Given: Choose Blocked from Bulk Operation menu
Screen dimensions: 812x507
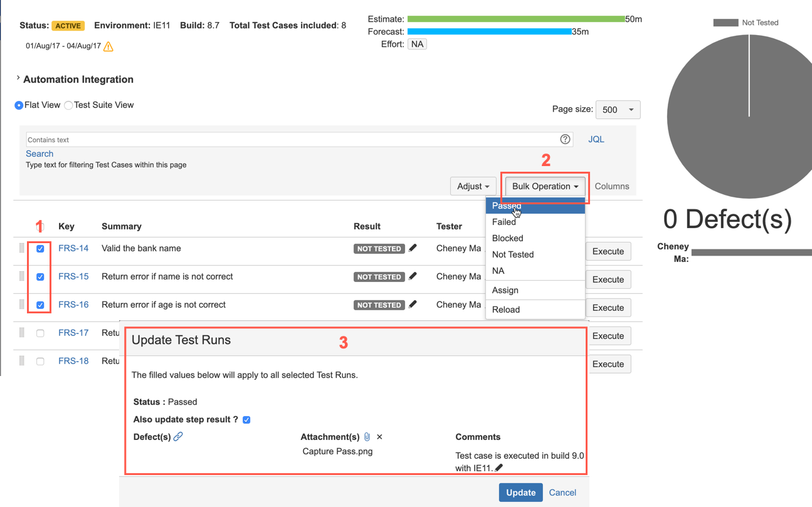Looking at the screenshot, I should coord(535,238).
